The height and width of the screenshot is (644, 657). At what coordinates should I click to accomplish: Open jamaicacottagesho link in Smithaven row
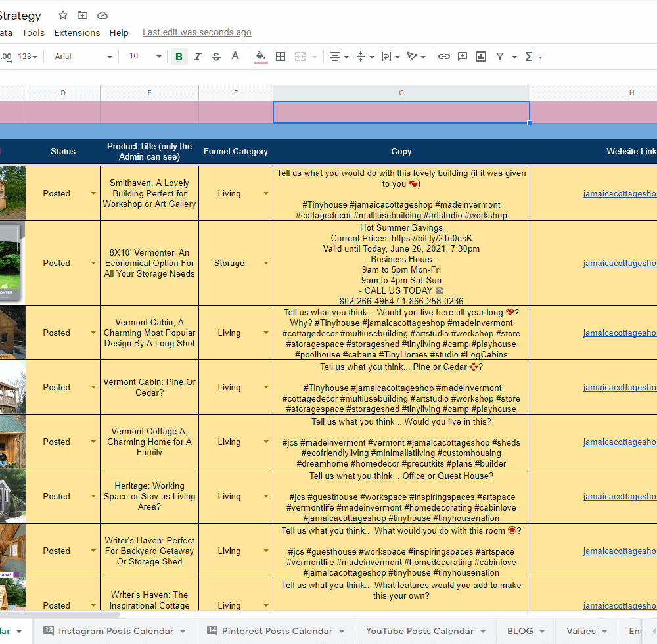(620, 193)
